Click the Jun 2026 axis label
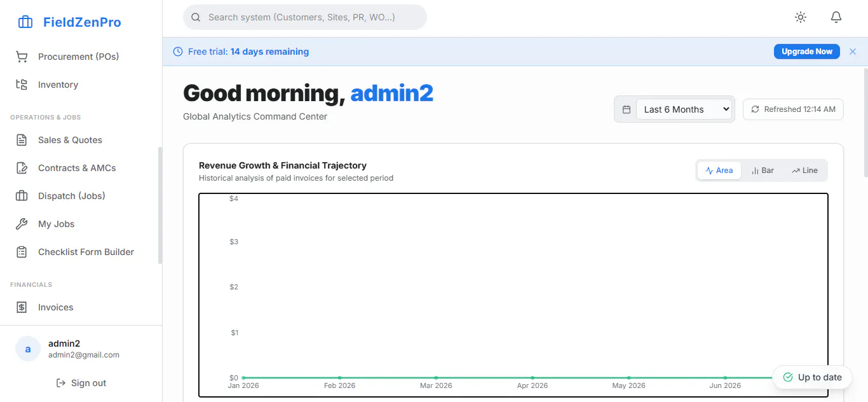Image resolution: width=868 pixels, height=402 pixels. coord(725,385)
